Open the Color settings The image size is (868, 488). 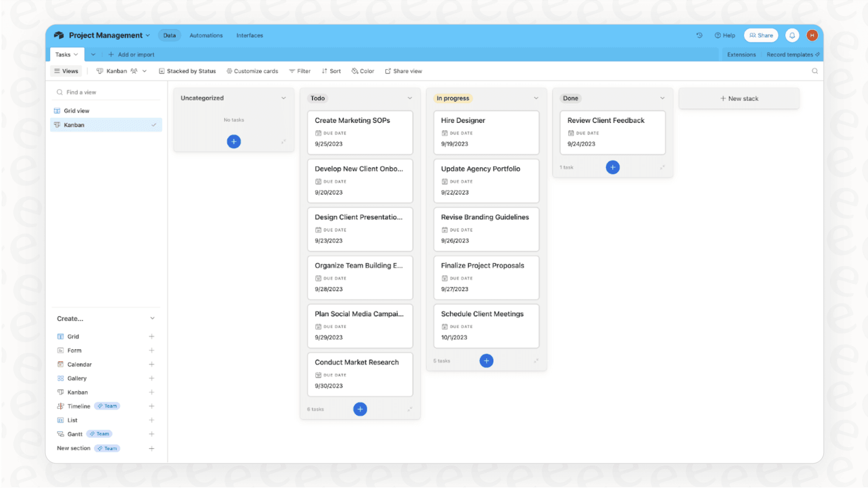coord(363,71)
